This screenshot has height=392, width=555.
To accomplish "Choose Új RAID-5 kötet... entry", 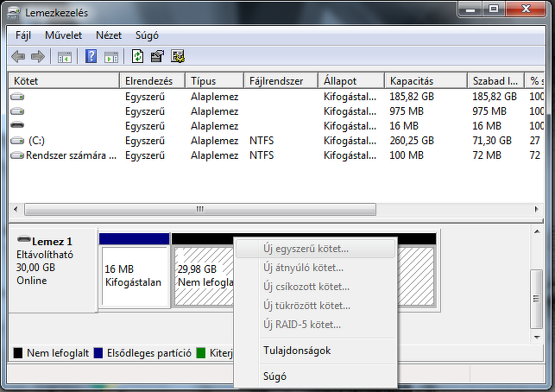I will 315,325.
